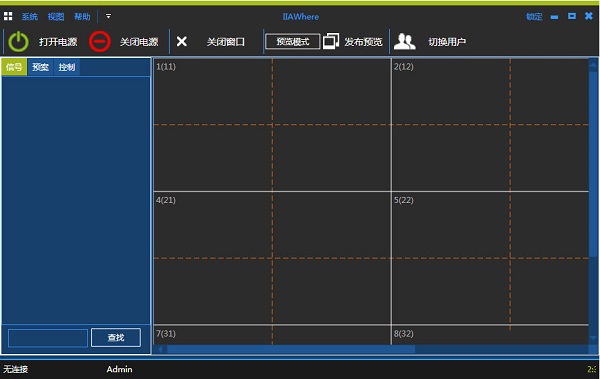Click the 发布预览 label
600x379 pixels.
[364, 42]
